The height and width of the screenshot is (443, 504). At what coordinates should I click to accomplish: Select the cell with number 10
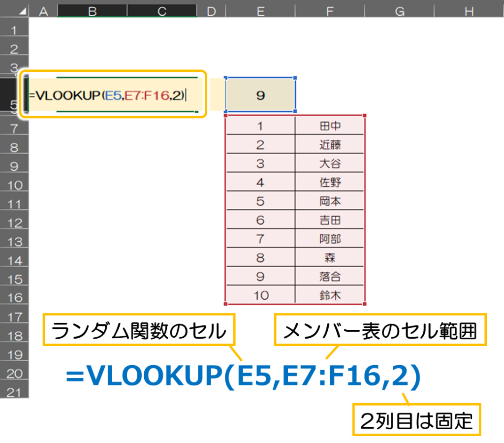point(260,295)
